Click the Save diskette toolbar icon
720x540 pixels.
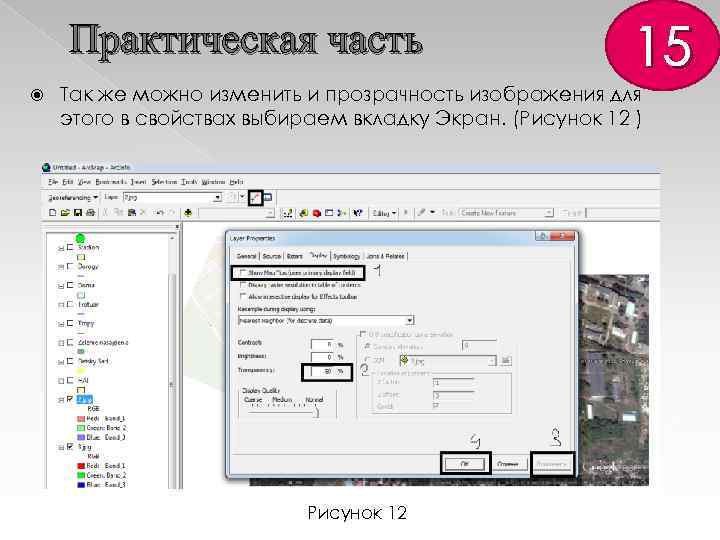pos(78,213)
